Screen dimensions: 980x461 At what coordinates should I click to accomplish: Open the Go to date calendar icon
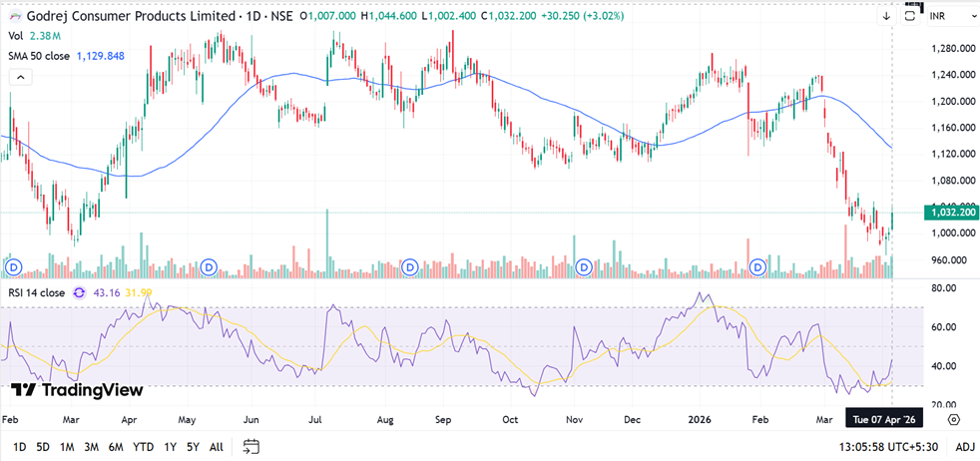coord(250,446)
